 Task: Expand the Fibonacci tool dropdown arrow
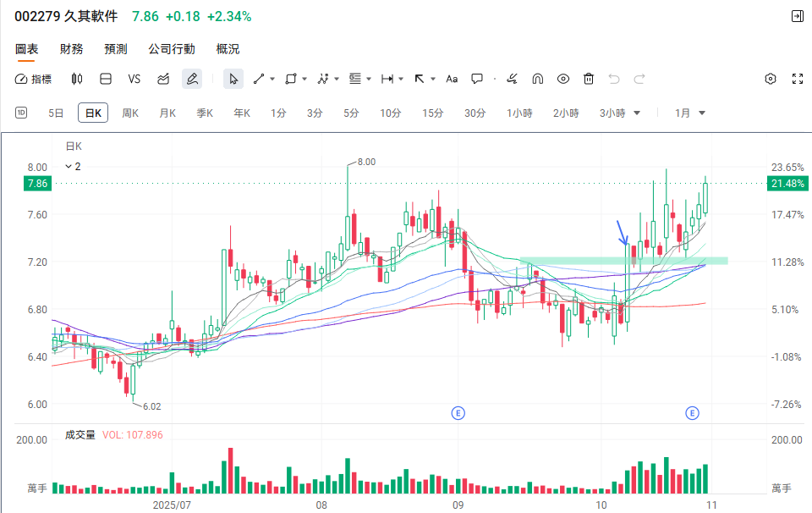tap(369, 80)
